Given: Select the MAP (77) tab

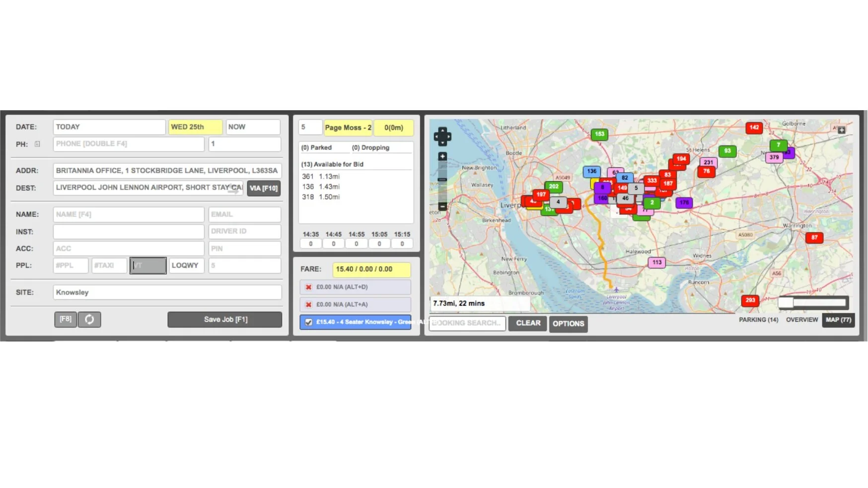Looking at the screenshot, I should (x=838, y=320).
